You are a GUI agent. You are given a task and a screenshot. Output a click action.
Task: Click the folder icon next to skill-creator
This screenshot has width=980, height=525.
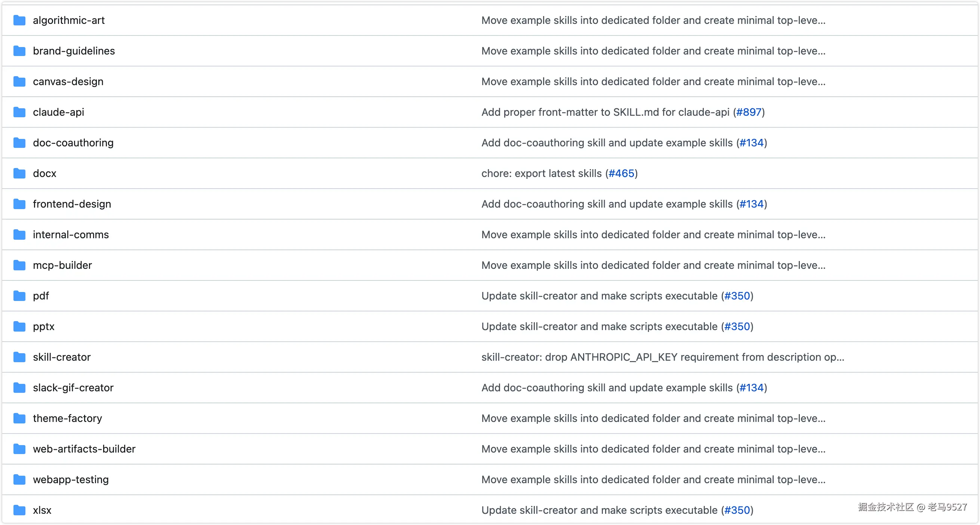(19, 357)
